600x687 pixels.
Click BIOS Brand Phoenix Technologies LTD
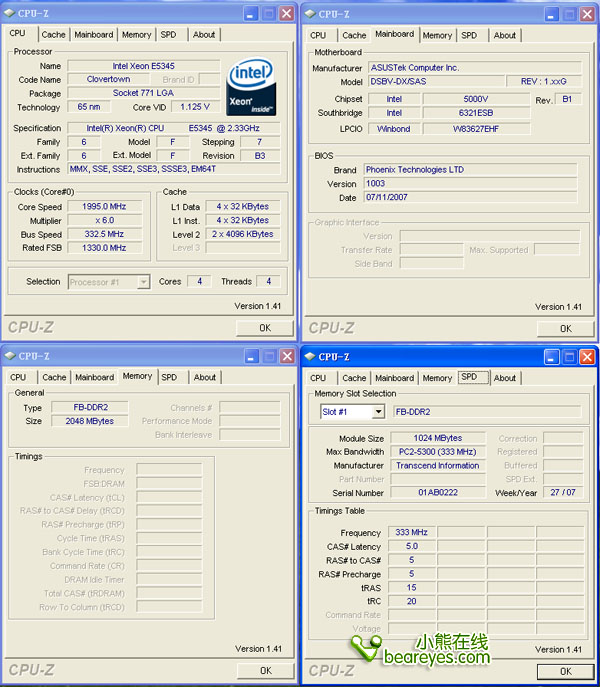click(470, 170)
